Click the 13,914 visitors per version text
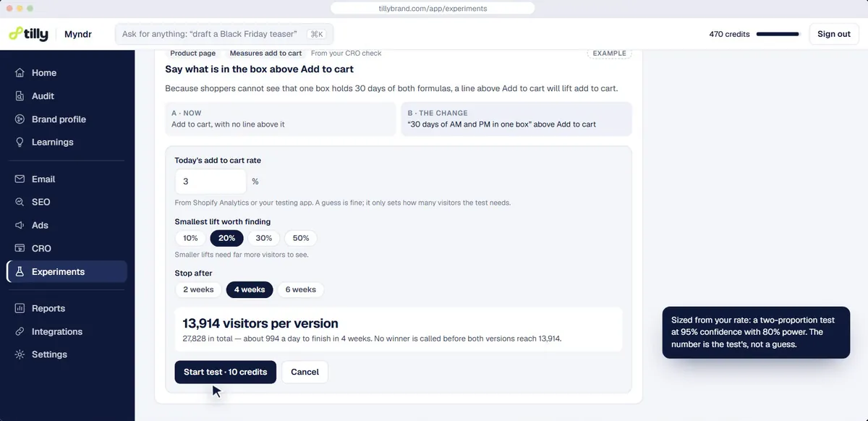This screenshot has height=421, width=868. [260, 323]
